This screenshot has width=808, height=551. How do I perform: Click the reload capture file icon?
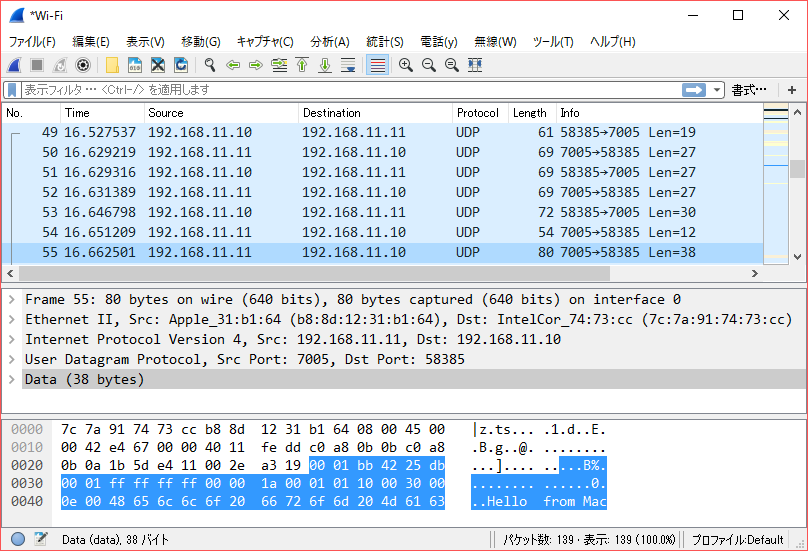[x=181, y=65]
